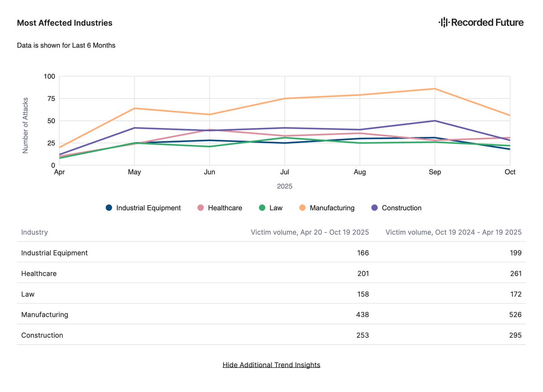Image resolution: width=543 pixels, height=392 pixels.
Task: Select the Healthcare table row
Action: pyautogui.click(x=271, y=273)
